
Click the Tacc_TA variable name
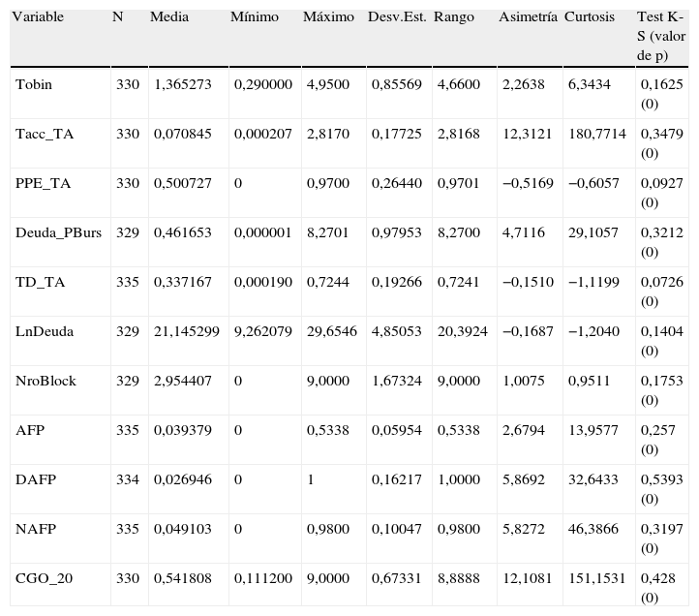click(x=45, y=134)
